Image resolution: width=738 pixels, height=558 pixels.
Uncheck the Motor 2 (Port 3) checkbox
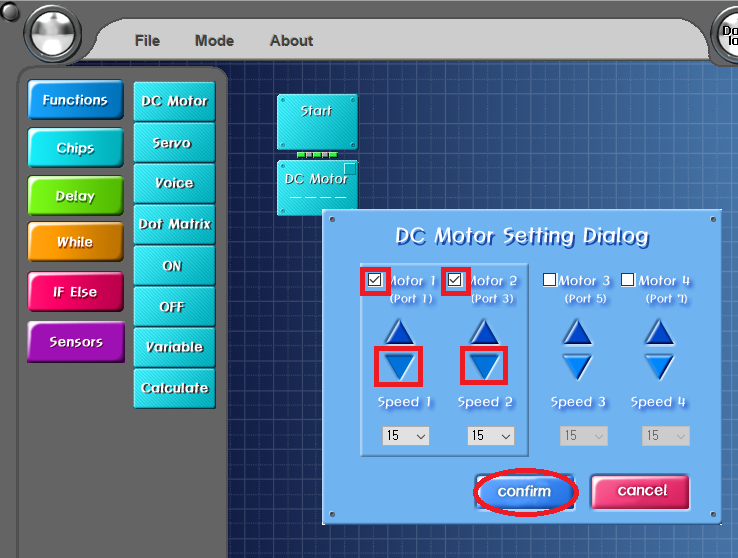pyautogui.click(x=455, y=280)
